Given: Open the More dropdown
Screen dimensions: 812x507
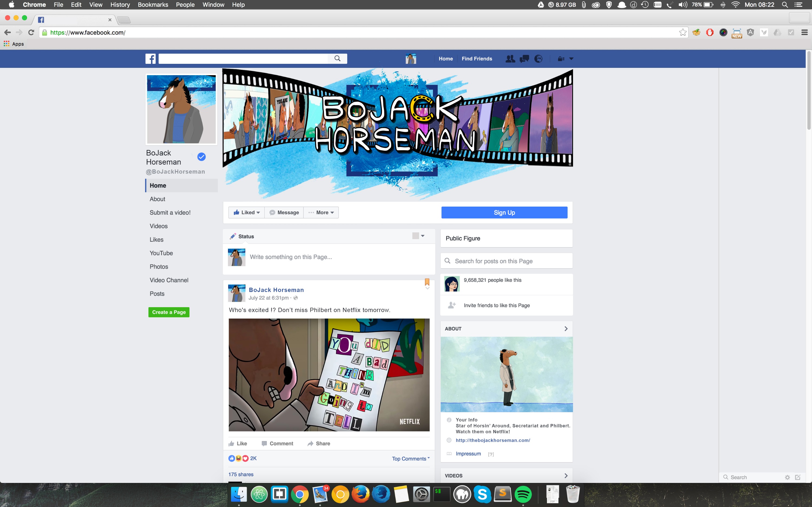Looking at the screenshot, I should click(321, 213).
